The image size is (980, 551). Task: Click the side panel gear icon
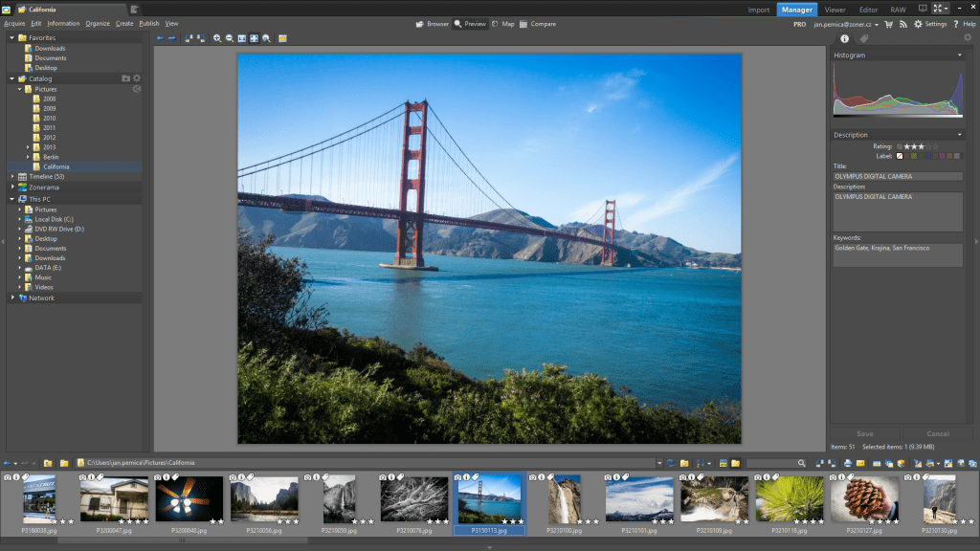[968, 37]
